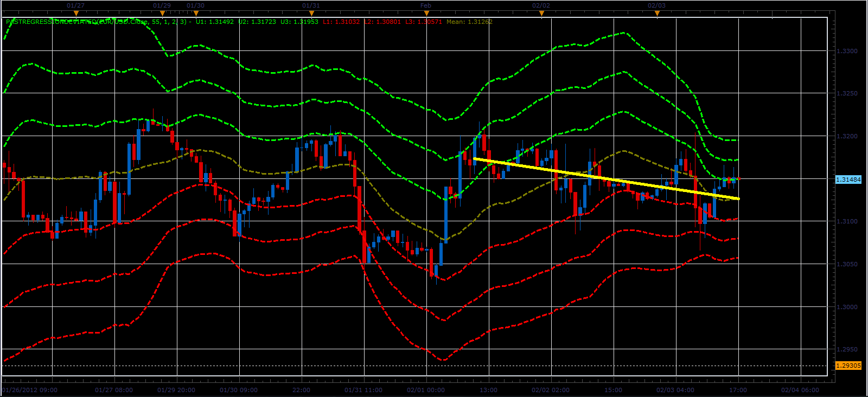Click the 01/30 09:00 time label

coord(238,389)
